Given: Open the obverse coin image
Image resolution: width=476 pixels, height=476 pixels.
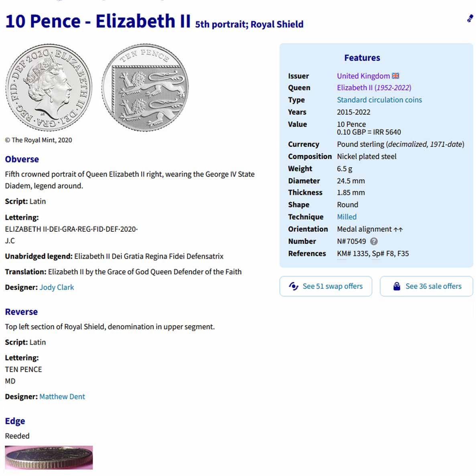Looking at the screenshot, I should (x=49, y=87).
